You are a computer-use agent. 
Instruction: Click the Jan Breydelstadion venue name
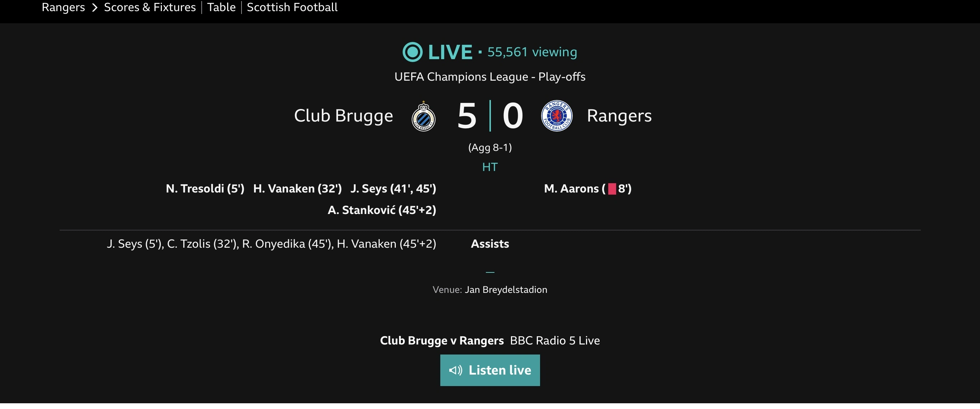[x=506, y=290]
